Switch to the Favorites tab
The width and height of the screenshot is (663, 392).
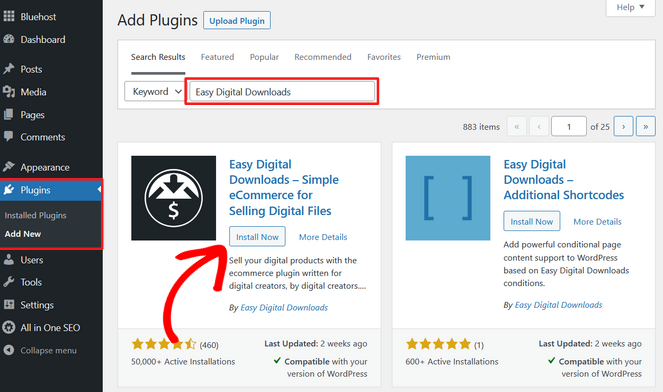coord(384,57)
